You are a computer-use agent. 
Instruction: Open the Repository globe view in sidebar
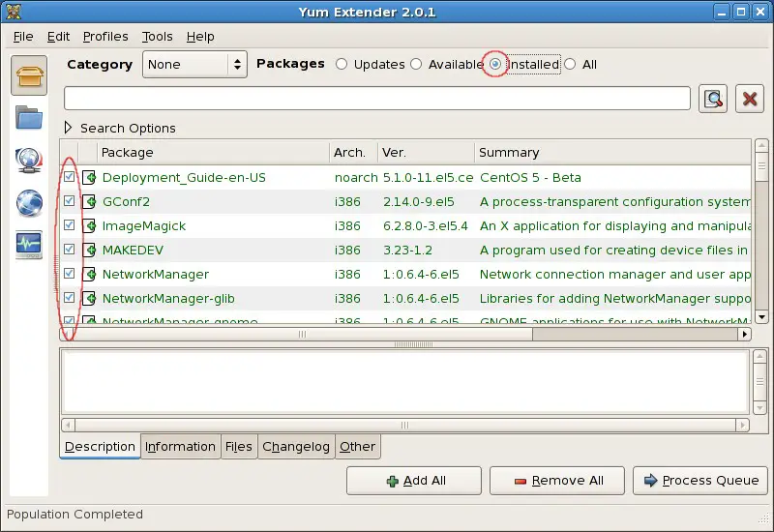point(29,203)
